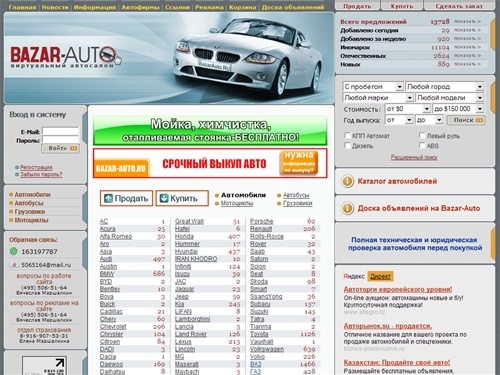Switch to the Сделать заказ tab
The height and width of the screenshot is (375, 500).
click(x=459, y=6)
